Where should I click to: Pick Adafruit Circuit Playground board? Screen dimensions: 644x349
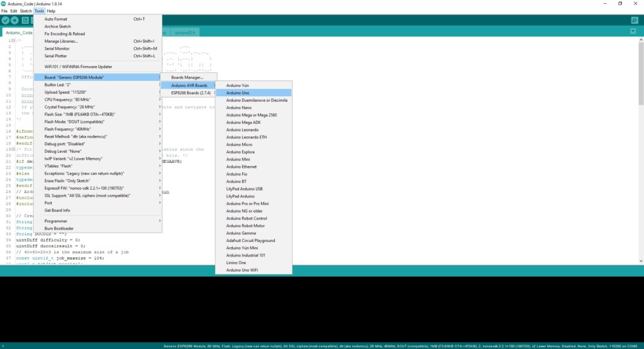tap(253, 241)
